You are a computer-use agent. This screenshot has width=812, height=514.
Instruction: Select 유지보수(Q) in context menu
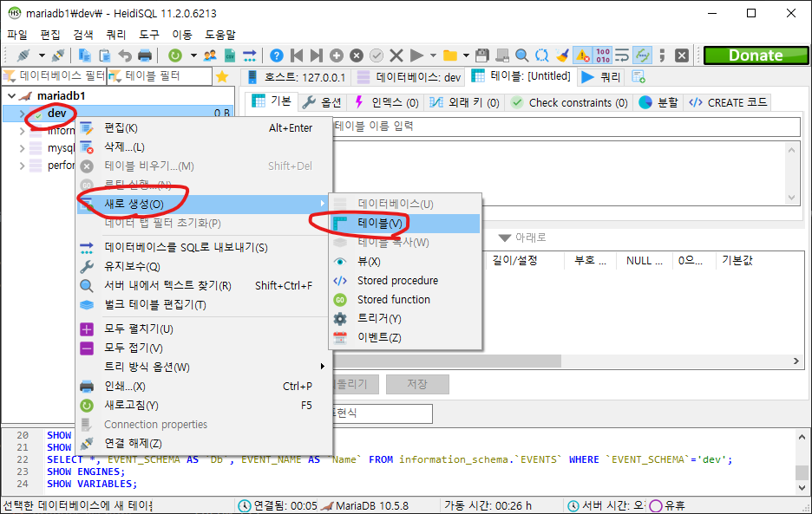point(204,267)
